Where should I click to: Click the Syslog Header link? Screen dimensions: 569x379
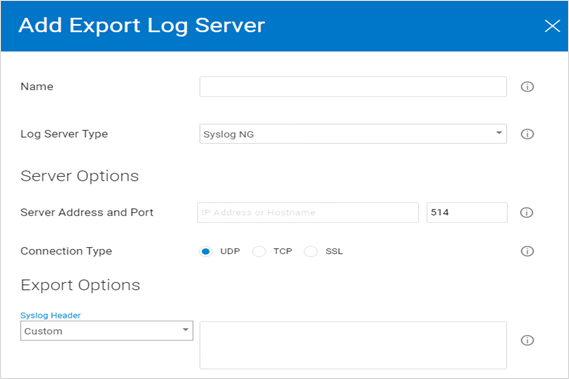[50, 315]
